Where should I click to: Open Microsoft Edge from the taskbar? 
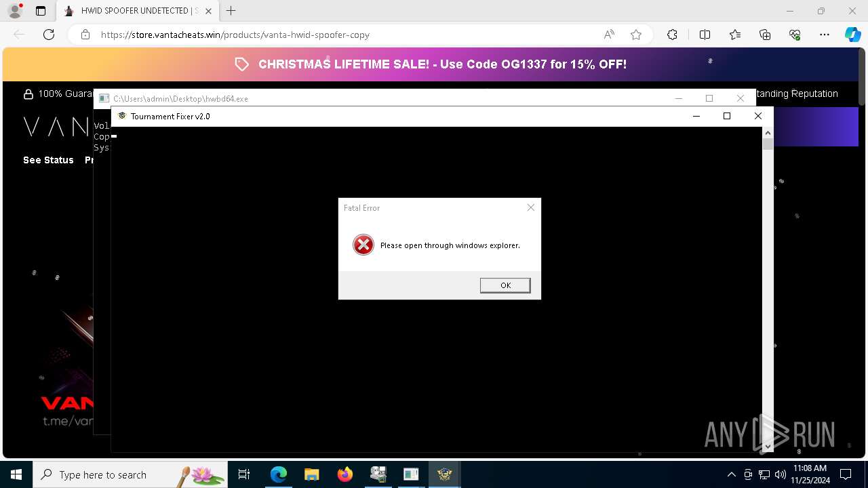click(x=279, y=474)
